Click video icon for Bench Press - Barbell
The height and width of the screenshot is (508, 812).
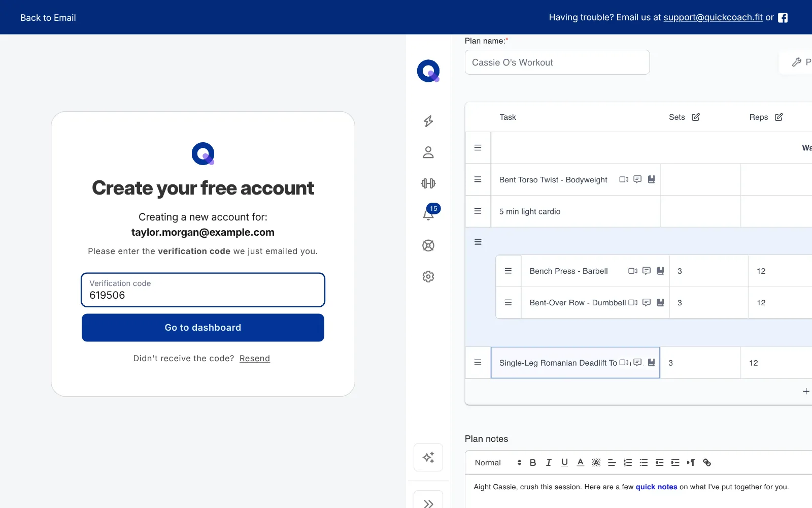(633, 271)
